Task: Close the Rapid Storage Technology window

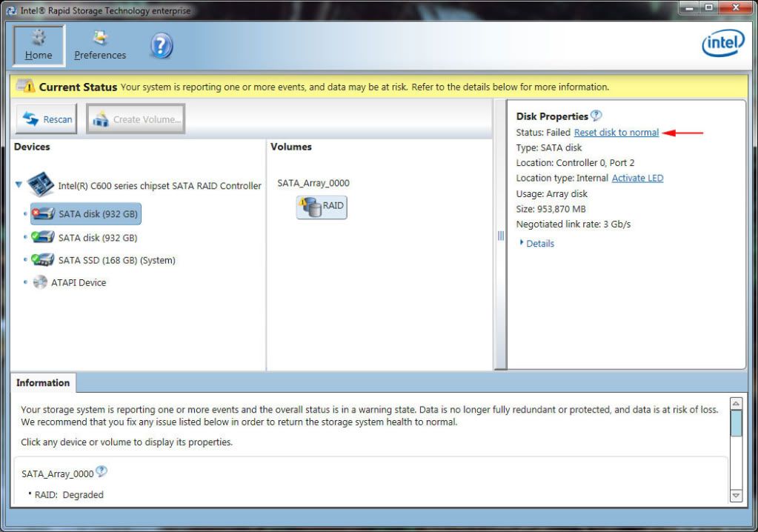Action: pos(736,7)
